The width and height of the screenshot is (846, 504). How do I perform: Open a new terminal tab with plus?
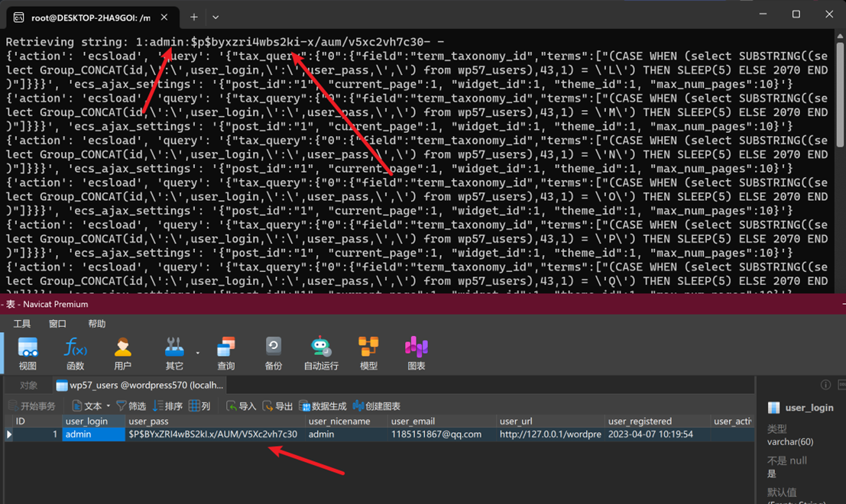[193, 18]
